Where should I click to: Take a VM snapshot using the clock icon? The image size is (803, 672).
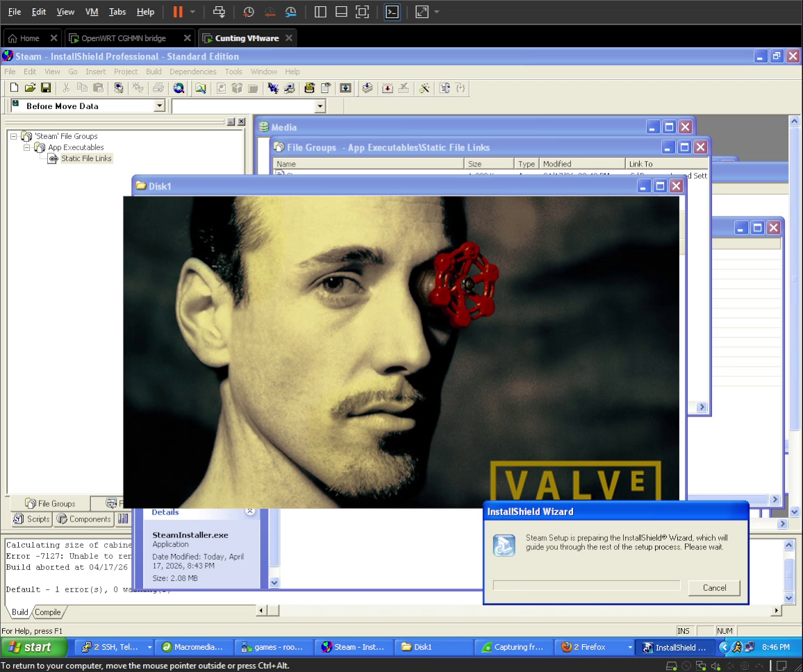point(249,12)
